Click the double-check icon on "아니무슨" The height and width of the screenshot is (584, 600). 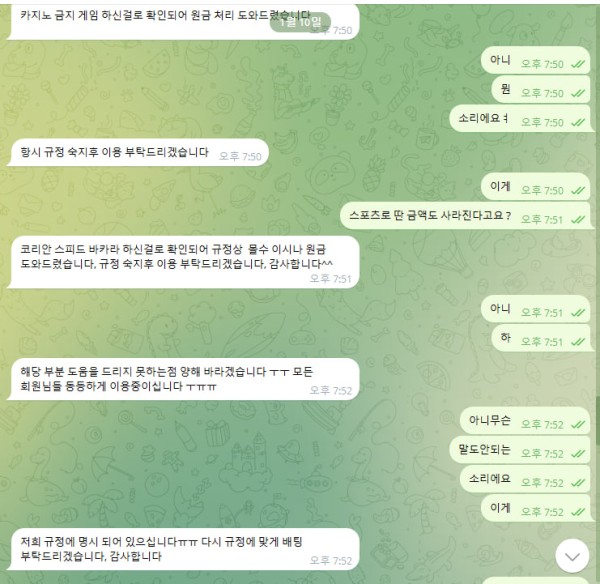pos(578,424)
